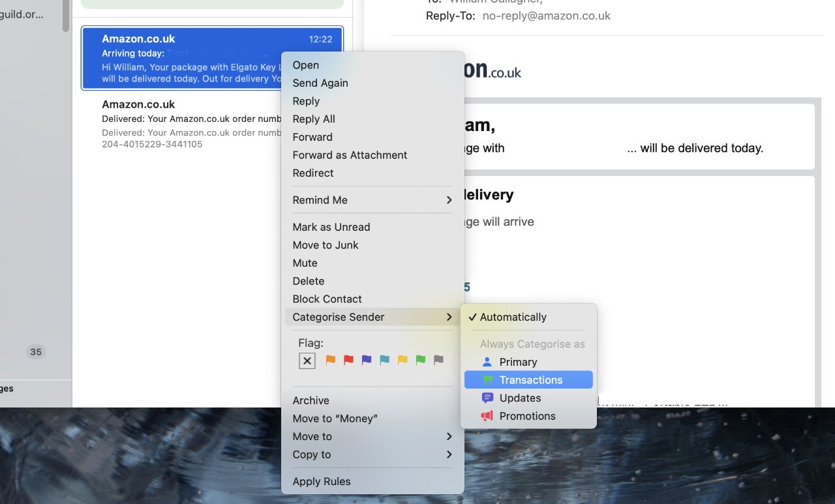Expand the Remind Me submenu
The width and height of the screenshot is (835, 504).
point(449,200)
